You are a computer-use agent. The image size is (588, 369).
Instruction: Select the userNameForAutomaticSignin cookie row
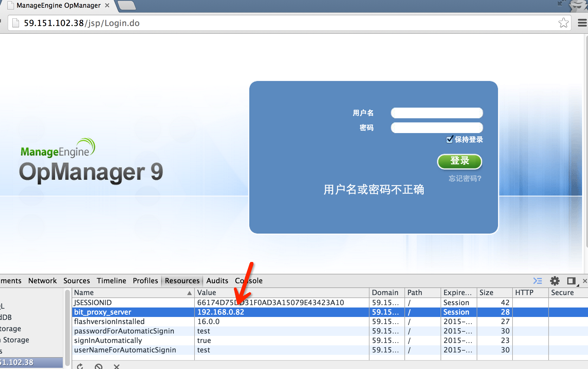[330, 350]
